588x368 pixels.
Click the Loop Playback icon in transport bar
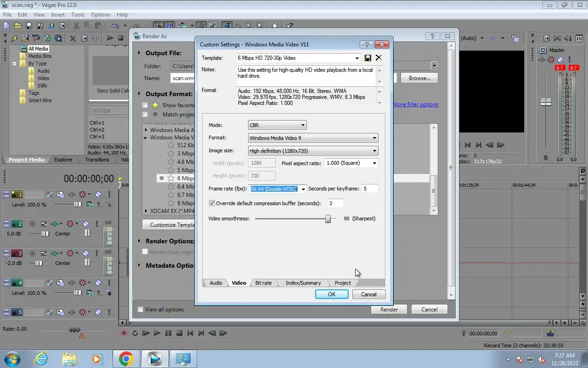click(x=135, y=333)
